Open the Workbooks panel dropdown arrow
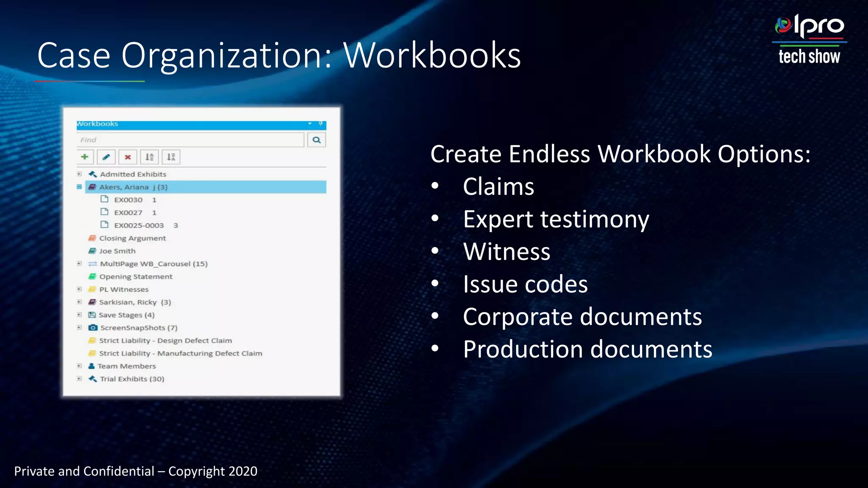 [x=310, y=124]
